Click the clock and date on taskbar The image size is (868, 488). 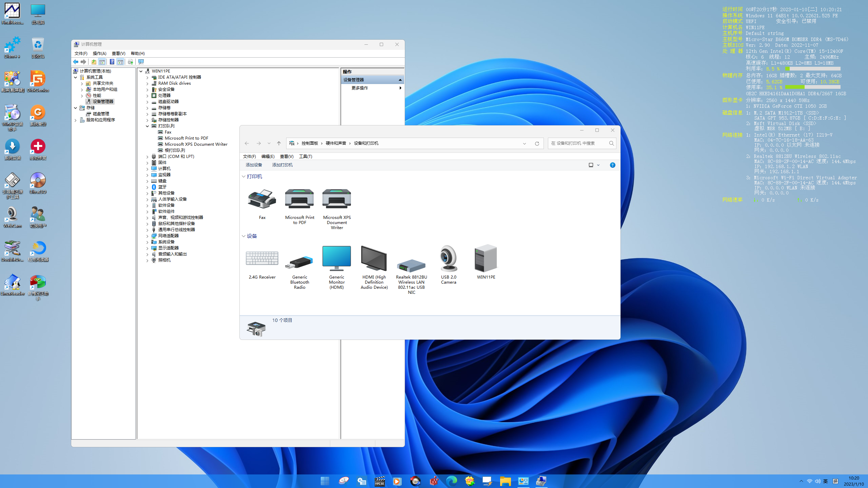[854, 481]
